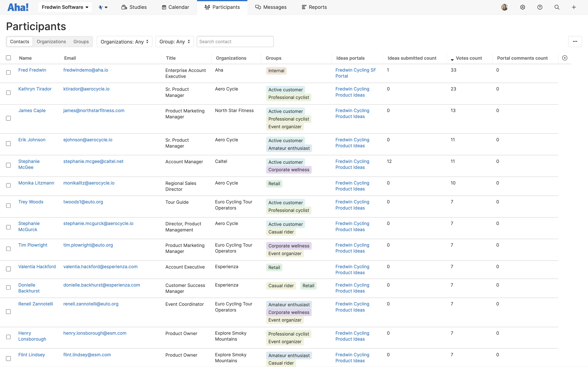Select the checkbox for Fred Fredwin
Screen dimensions: 588x367
click(9, 72)
